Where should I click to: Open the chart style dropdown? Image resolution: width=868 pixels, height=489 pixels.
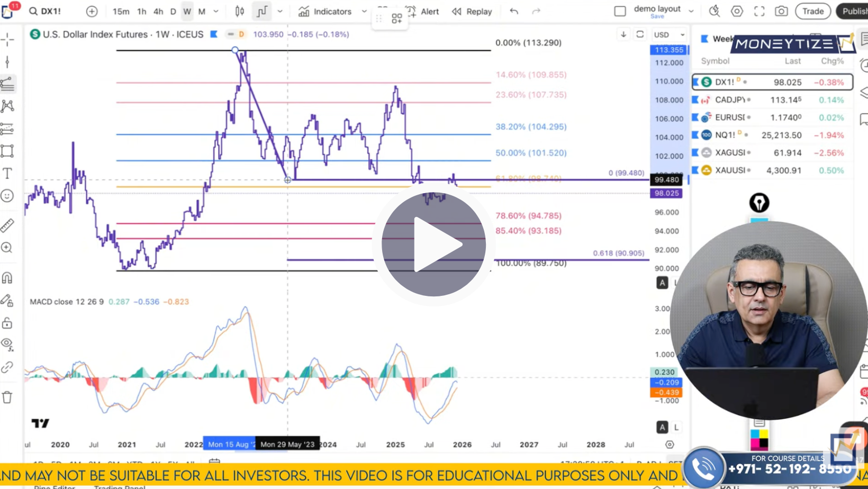pos(280,11)
